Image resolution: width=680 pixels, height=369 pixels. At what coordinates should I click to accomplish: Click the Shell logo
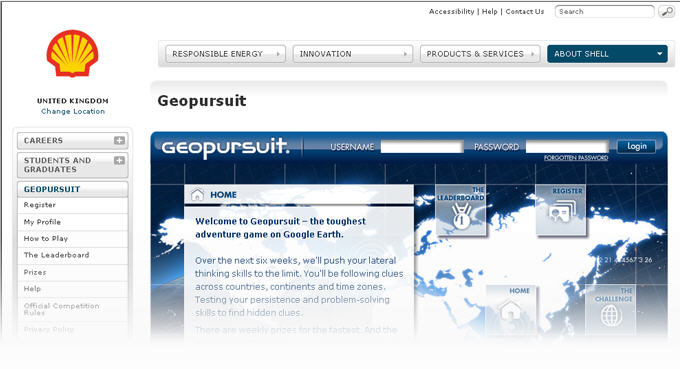(x=72, y=53)
